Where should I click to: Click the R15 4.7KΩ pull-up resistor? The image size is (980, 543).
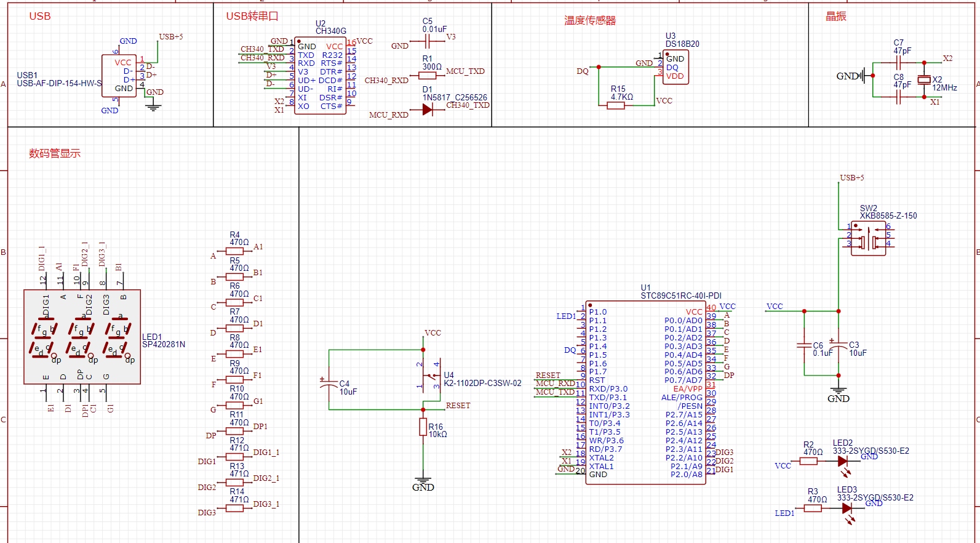[x=616, y=105]
